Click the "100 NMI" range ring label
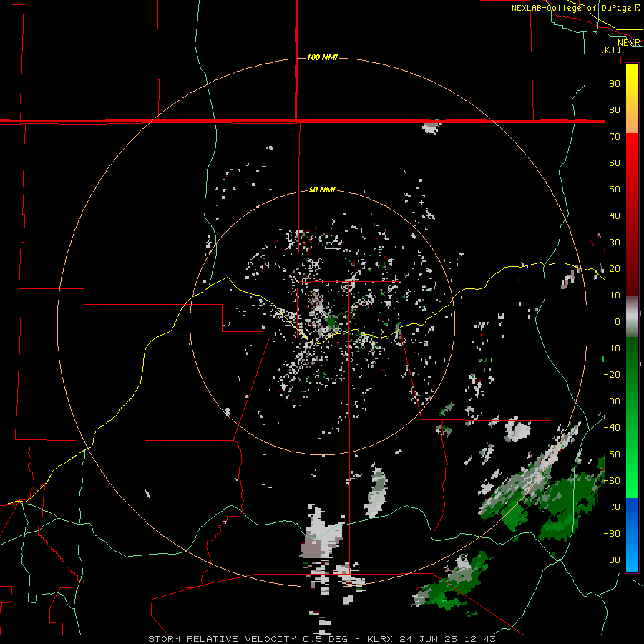This screenshot has width=644, height=644. click(322, 57)
